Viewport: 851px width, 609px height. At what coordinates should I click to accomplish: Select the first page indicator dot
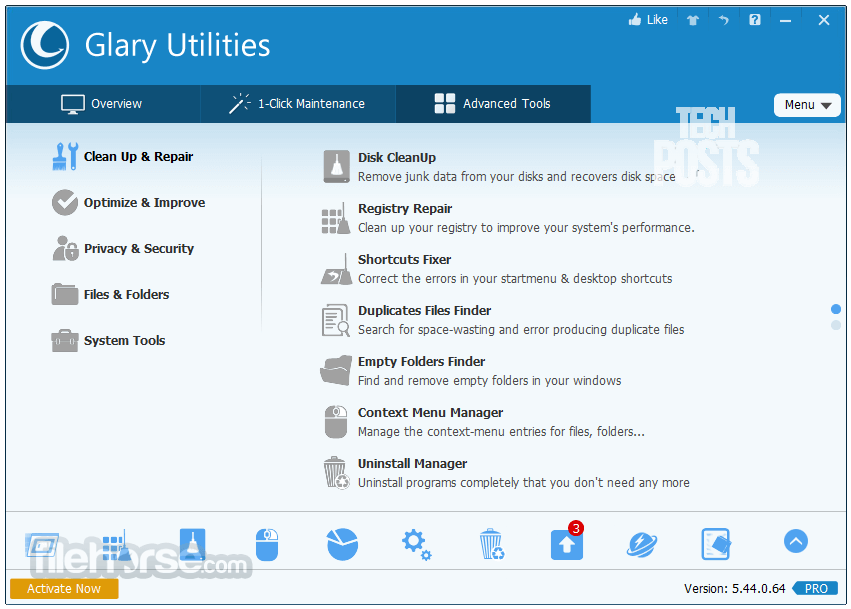[836, 309]
